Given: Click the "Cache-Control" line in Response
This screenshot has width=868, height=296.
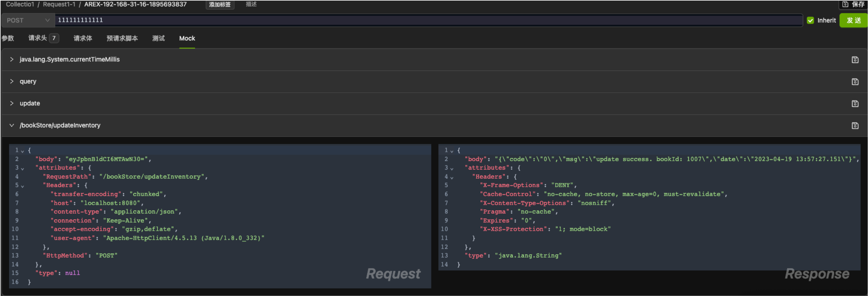Looking at the screenshot, I should (x=603, y=194).
